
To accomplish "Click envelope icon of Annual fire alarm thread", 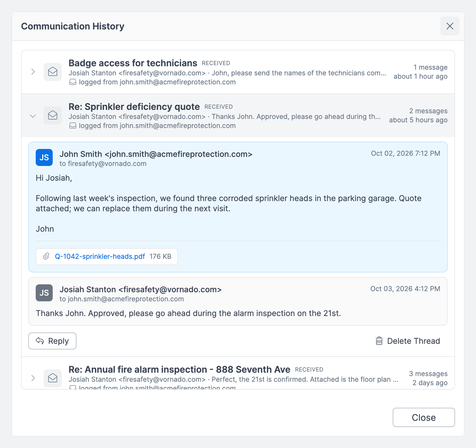I will pos(53,378).
